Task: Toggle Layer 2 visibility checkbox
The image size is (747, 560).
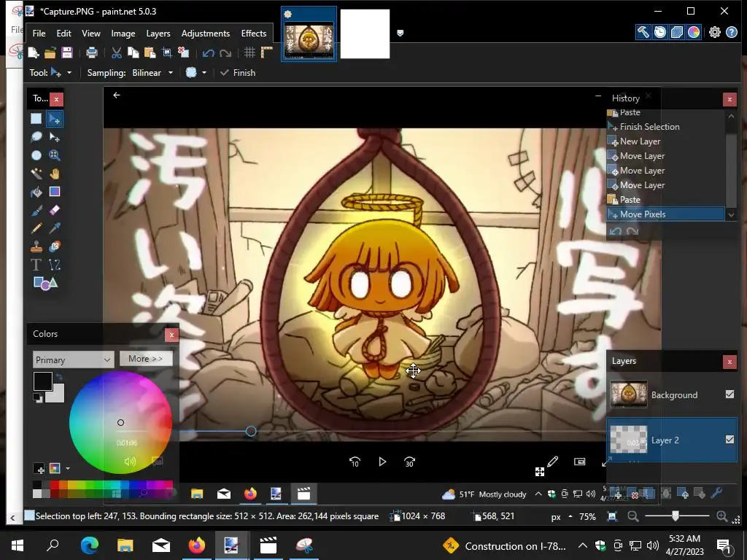Action: (x=729, y=440)
